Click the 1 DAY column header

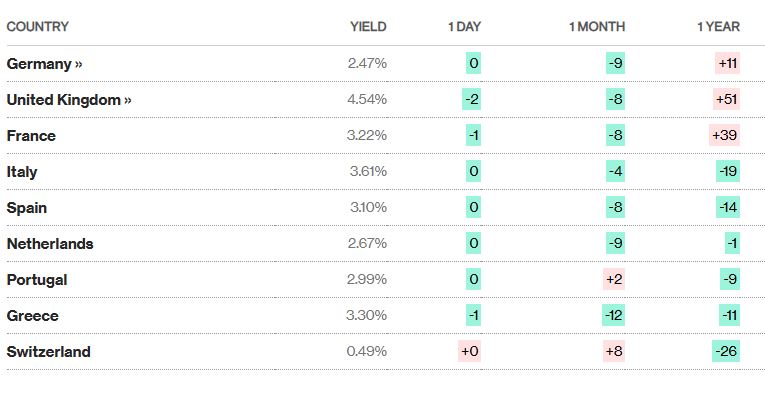(x=464, y=26)
